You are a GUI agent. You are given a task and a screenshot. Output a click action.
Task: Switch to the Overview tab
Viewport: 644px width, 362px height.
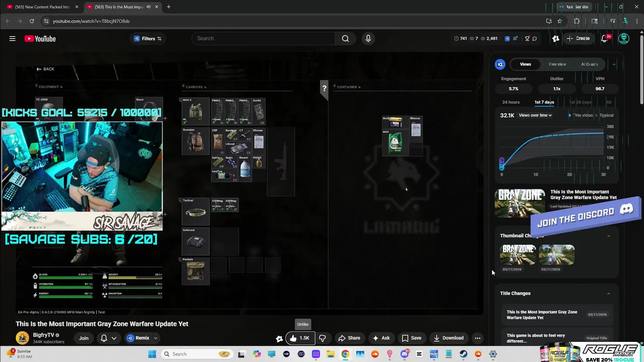point(557,64)
